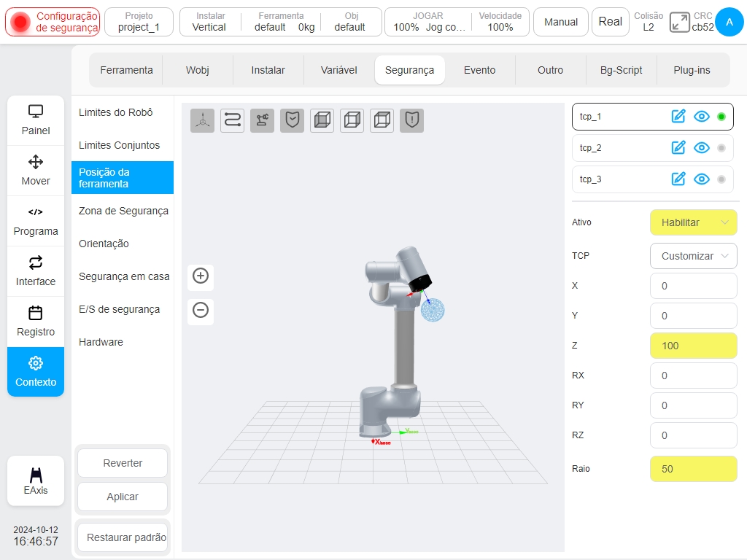This screenshot has height=560, width=747.
Task: Click the red Configuração de segurança status indicator
Action: point(53,22)
